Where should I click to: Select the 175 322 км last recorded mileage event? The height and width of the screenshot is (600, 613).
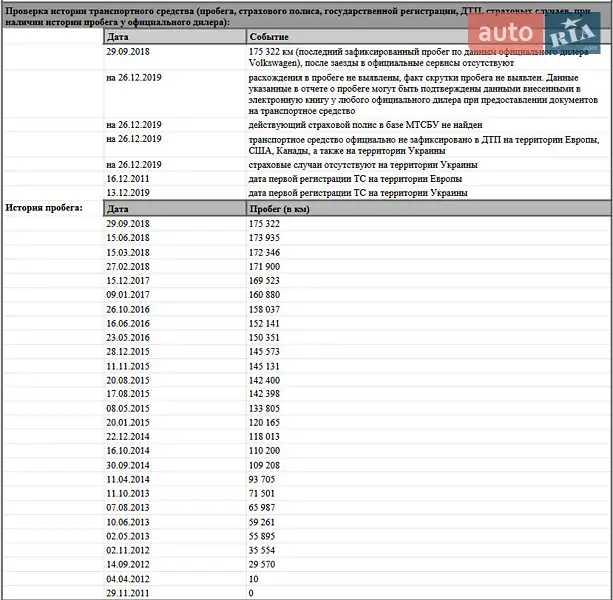coord(420,56)
